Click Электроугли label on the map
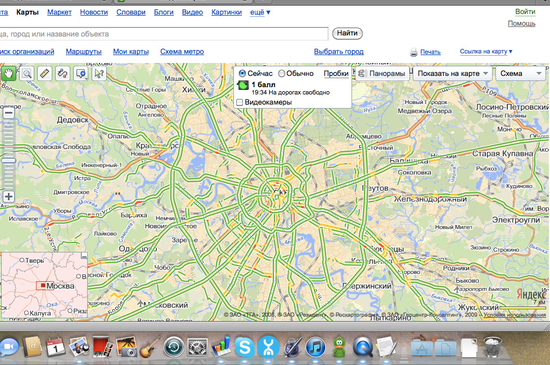Image resolution: width=550 pixels, height=365 pixels. (516, 220)
